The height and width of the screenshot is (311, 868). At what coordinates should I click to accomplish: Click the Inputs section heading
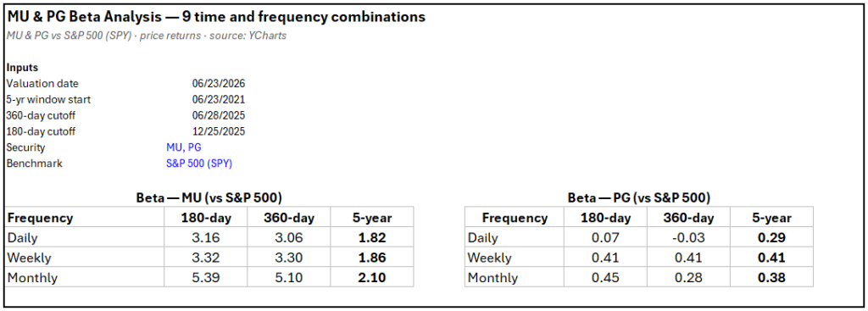click(23, 68)
